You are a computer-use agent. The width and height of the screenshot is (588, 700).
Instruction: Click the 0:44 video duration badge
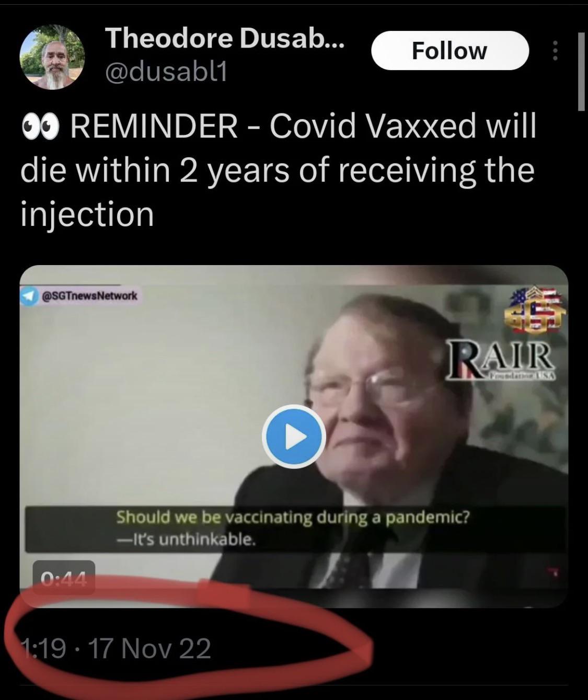pyautogui.click(x=64, y=578)
